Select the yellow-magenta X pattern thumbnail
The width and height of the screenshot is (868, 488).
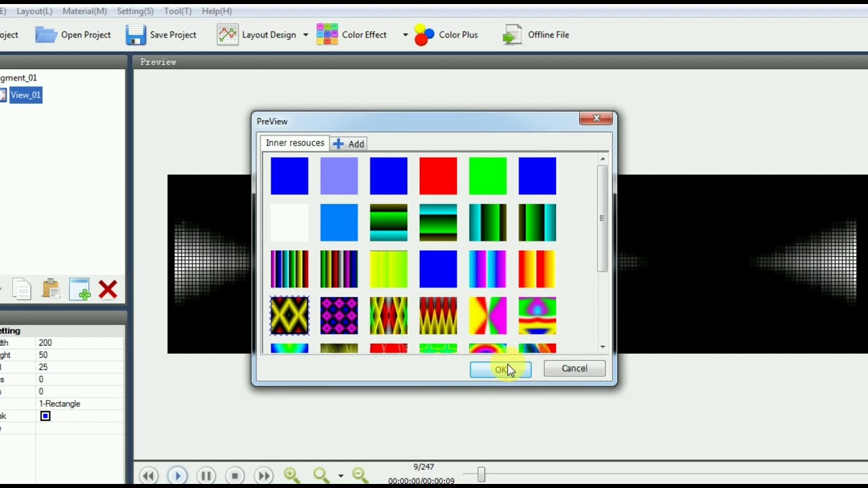tap(488, 316)
